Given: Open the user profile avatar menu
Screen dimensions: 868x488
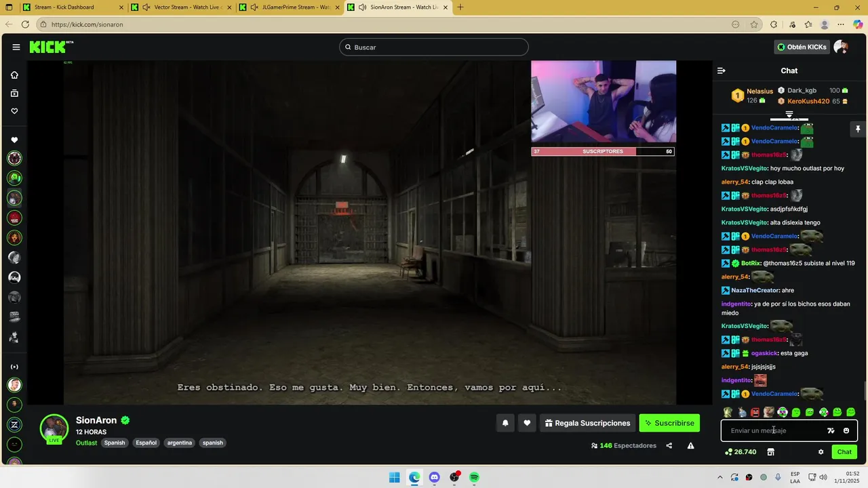Looking at the screenshot, I should pyautogui.click(x=841, y=47).
